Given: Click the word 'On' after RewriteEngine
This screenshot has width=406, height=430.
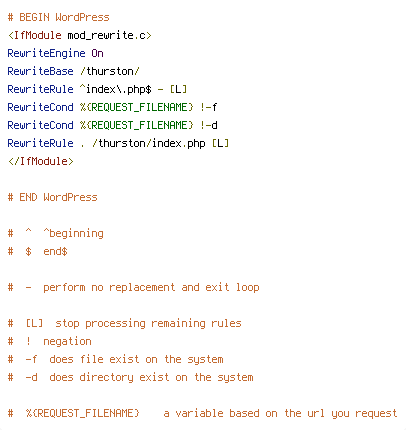Looking at the screenshot, I should tap(98, 53).
